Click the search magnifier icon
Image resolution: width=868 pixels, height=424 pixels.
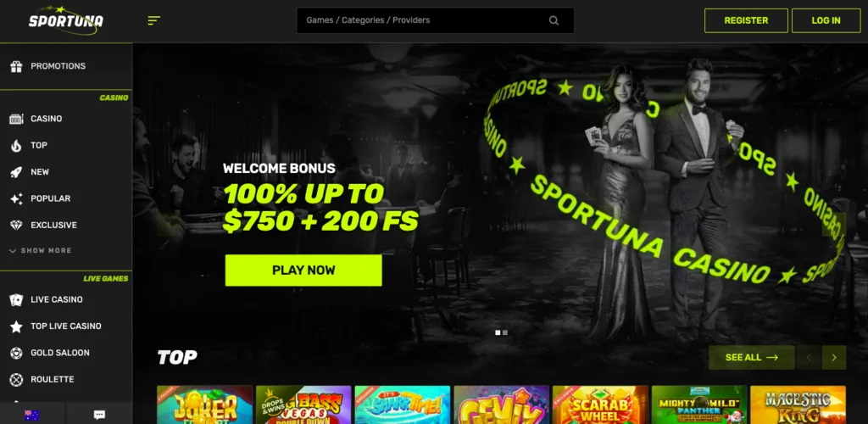(x=554, y=20)
